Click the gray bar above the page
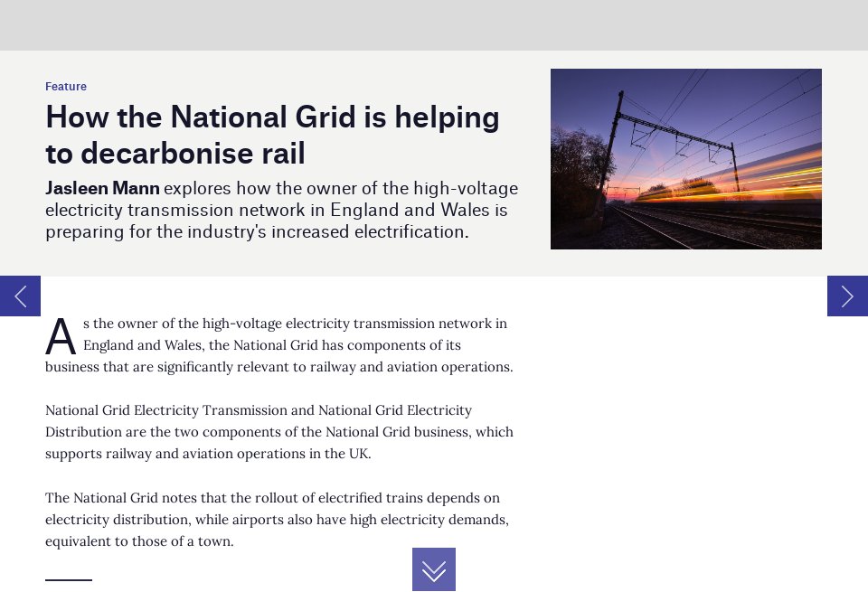This screenshot has width=868, height=592. 434,25
